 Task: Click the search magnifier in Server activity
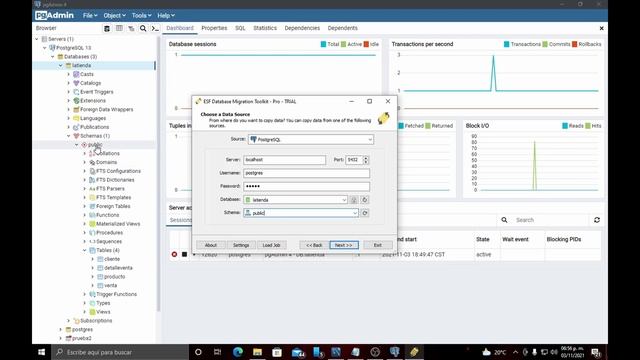click(504, 220)
